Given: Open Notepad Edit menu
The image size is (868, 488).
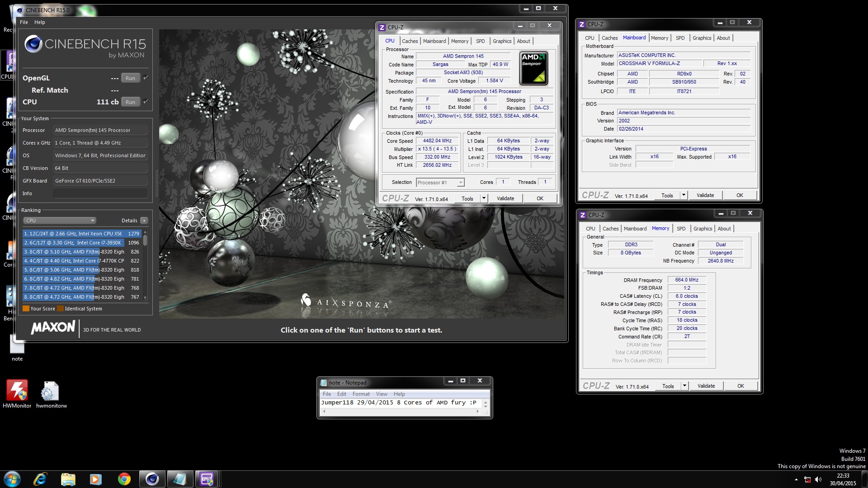Looking at the screenshot, I should (341, 394).
